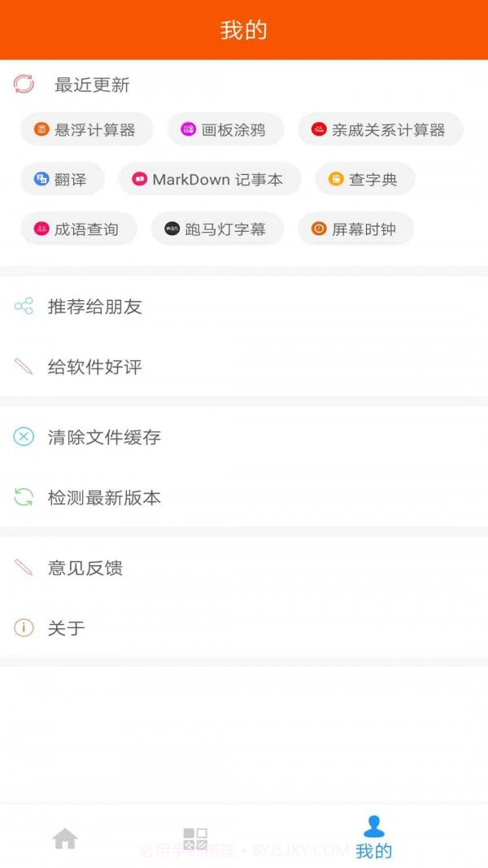The height and width of the screenshot is (868, 488).
Task: Click the refresh icon beside 最近更新
Action: pyautogui.click(x=23, y=84)
